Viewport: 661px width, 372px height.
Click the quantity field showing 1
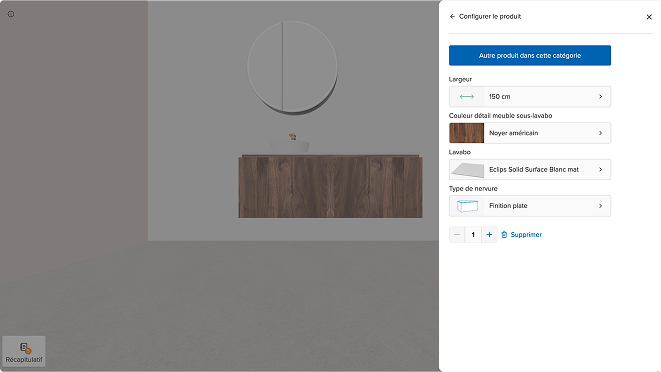click(473, 235)
